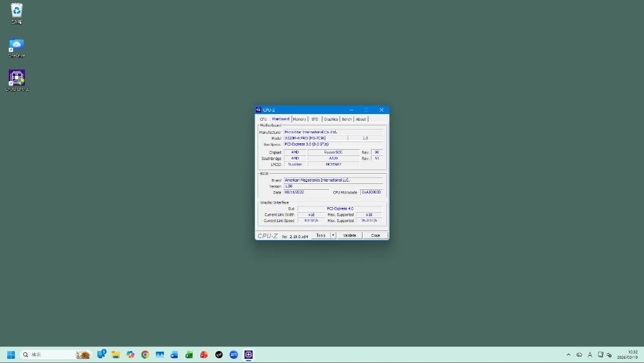Open the OneDrive cloud tray icon
Screen dimensions: 644x363
coord(579,355)
